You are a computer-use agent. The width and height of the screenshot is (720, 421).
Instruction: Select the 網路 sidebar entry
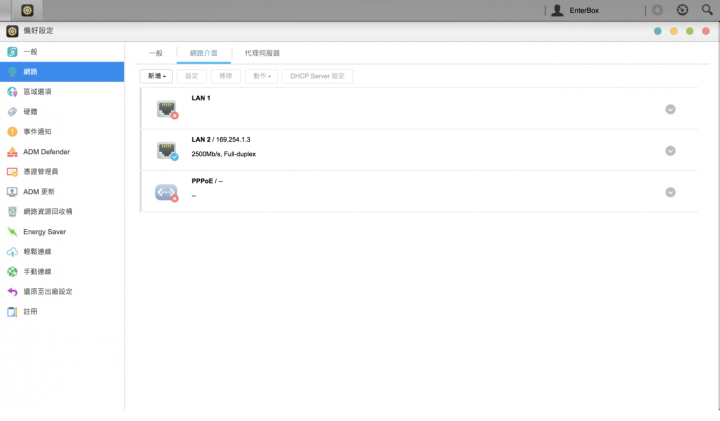click(62, 72)
